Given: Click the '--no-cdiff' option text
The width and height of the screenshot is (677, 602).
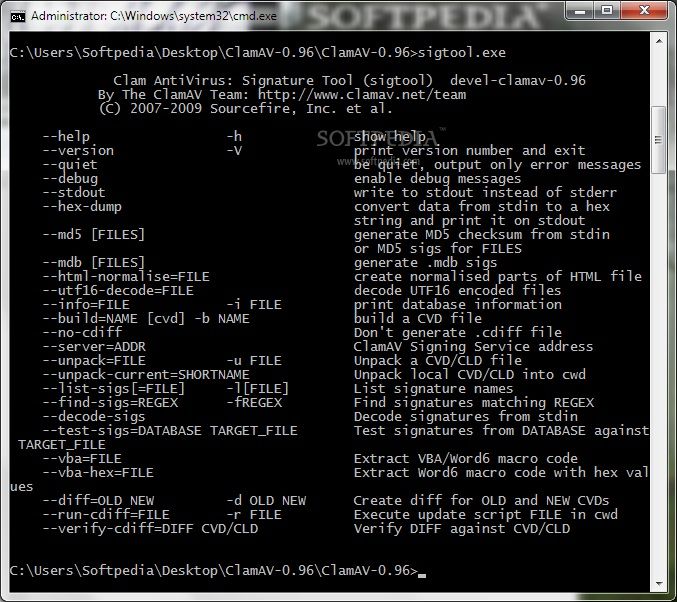Looking at the screenshot, I should [82, 333].
